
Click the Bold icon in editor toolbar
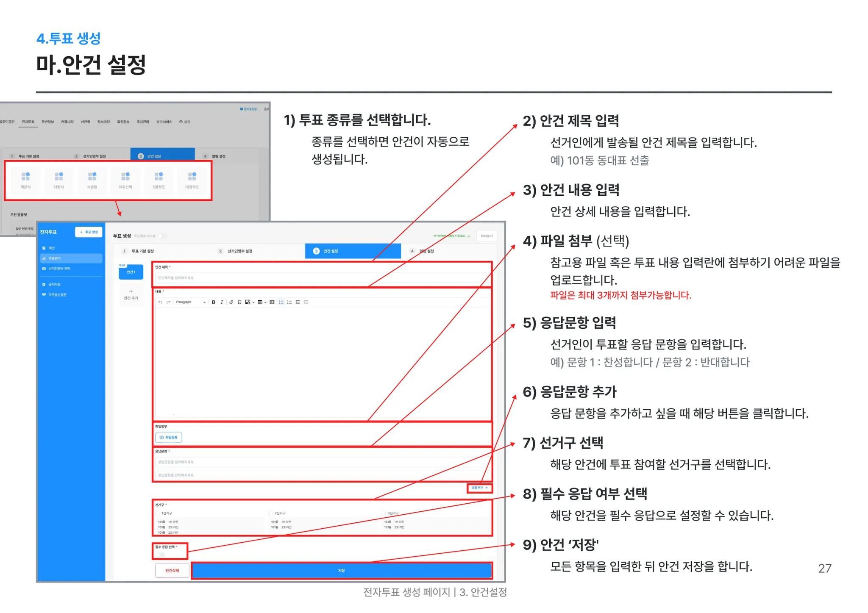click(x=214, y=302)
